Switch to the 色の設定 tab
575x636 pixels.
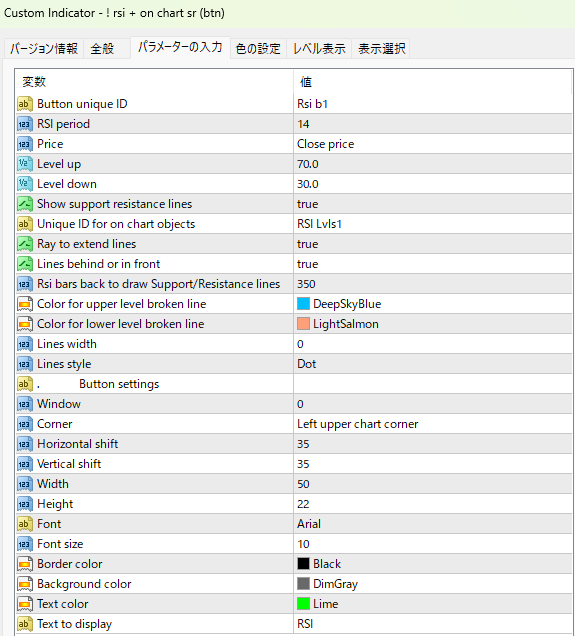(258, 49)
